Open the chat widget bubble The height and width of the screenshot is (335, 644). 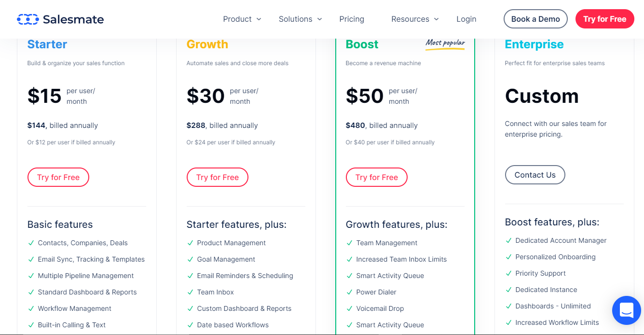click(626, 310)
